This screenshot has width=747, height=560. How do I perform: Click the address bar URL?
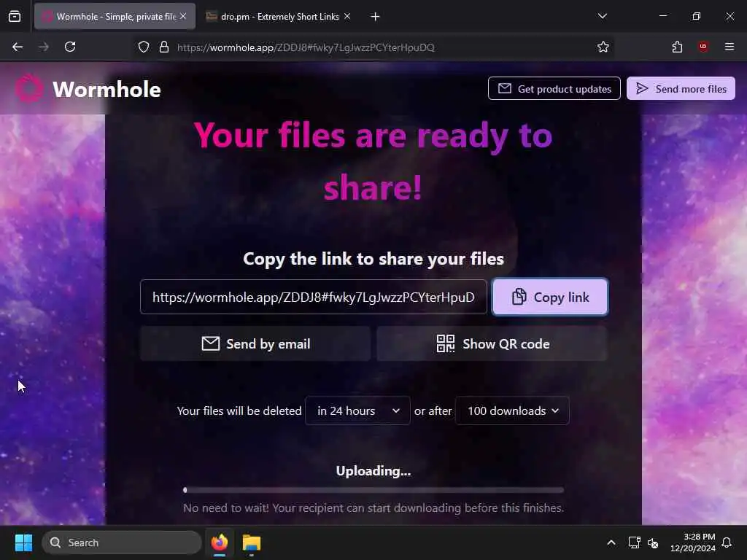[x=306, y=47]
